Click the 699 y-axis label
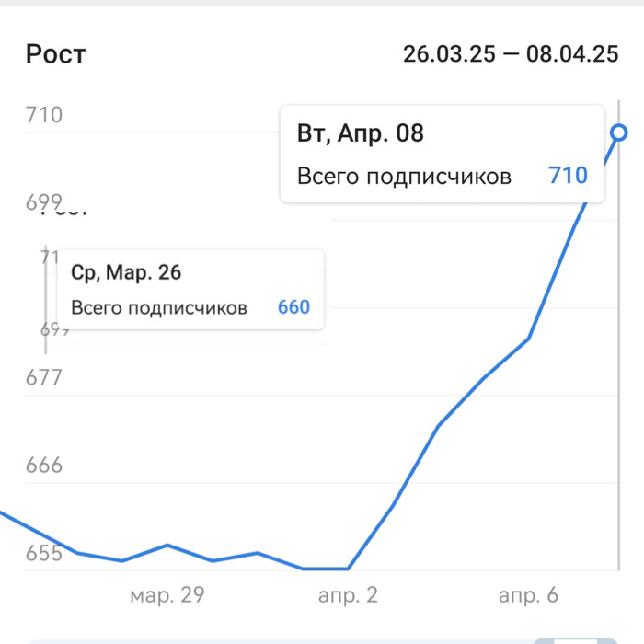The width and height of the screenshot is (644, 644). 44,202
